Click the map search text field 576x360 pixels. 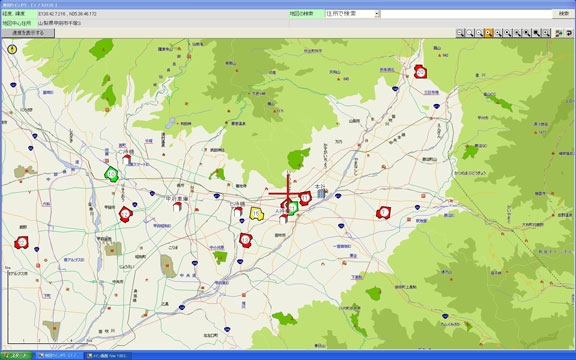coord(466,14)
